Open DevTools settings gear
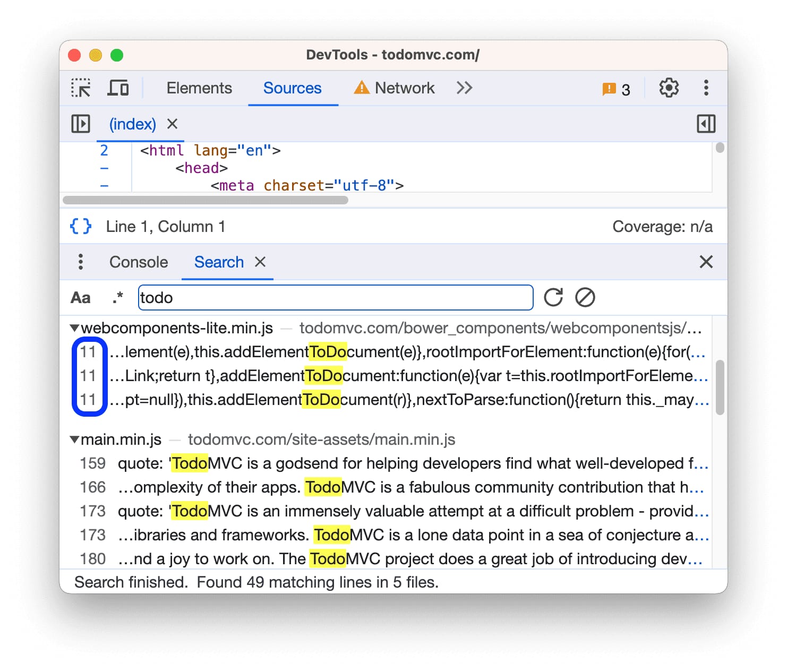Image resolution: width=787 pixels, height=672 pixels. point(669,88)
